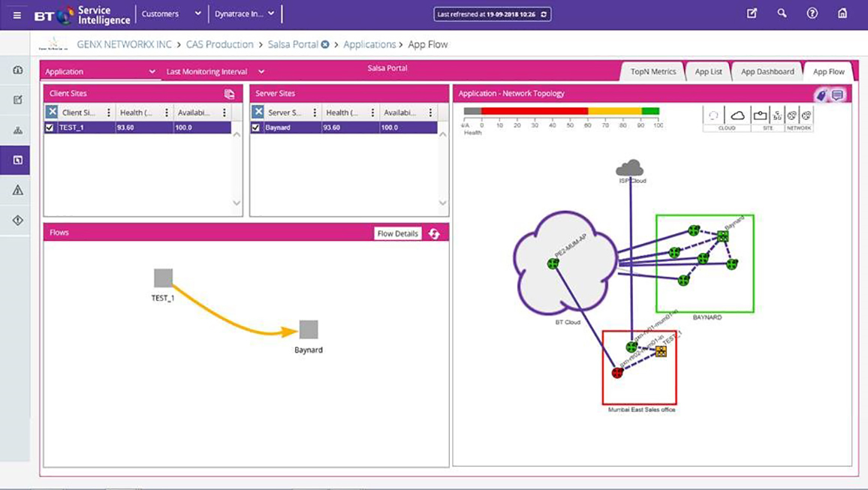Click the circular reset icon in topology toolbar
Image resolution: width=868 pixels, height=490 pixels.
[713, 115]
